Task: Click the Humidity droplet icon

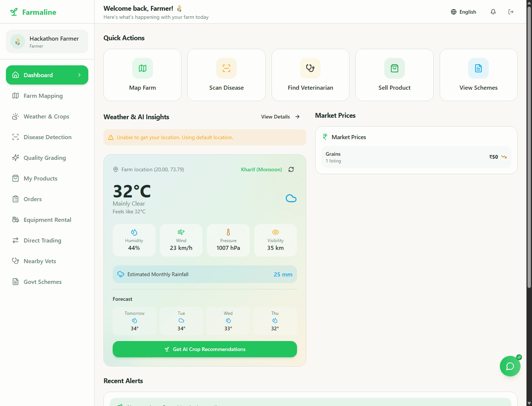Action: coord(134,232)
